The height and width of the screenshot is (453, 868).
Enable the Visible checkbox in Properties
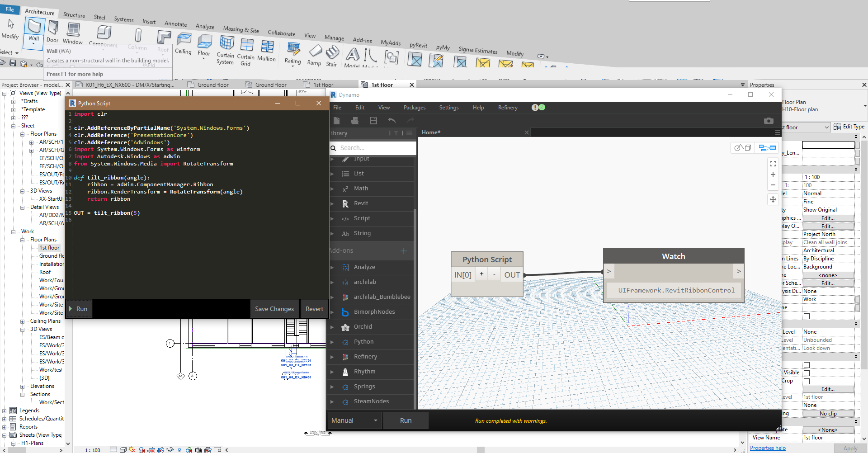coord(807,373)
